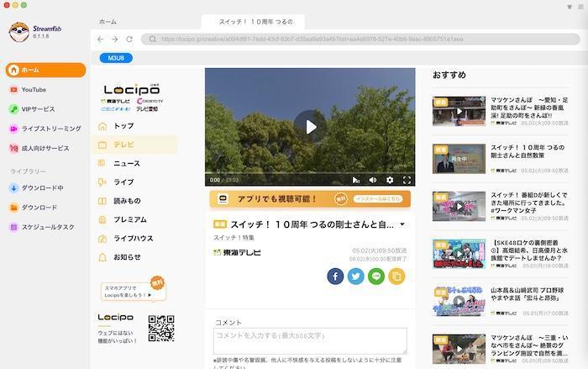Click the 東海テレビ channel logo under title

(237, 253)
